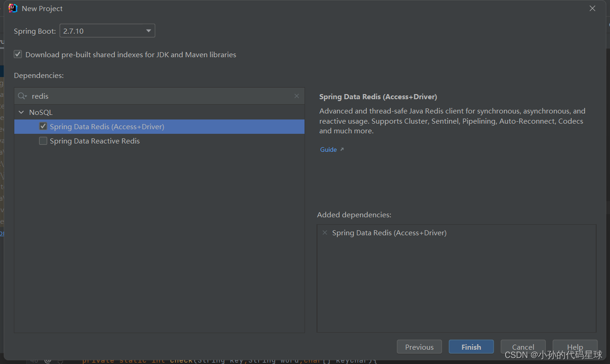Uncheck Spring Data Redis (Access+Driver)

coord(43,126)
